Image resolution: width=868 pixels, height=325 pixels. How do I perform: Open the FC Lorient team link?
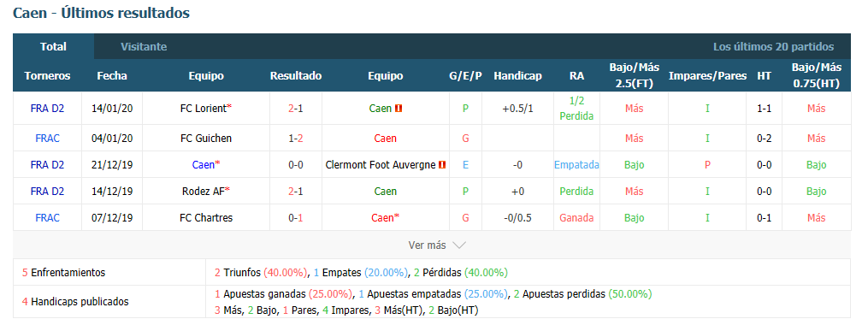click(204, 109)
